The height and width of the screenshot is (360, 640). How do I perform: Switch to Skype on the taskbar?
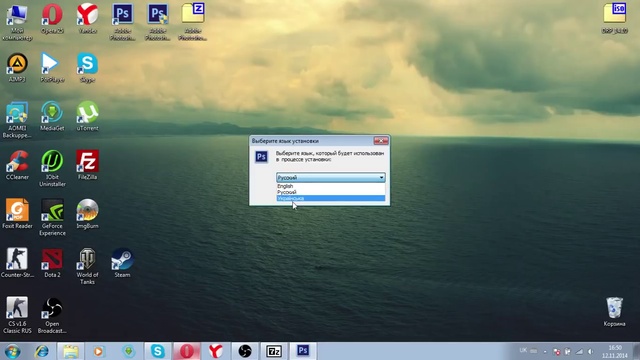pyautogui.click(x=158, y=351)
